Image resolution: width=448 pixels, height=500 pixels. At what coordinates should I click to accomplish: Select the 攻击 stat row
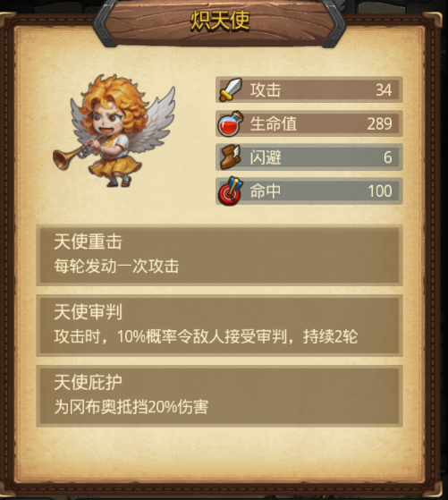[309, 89]
